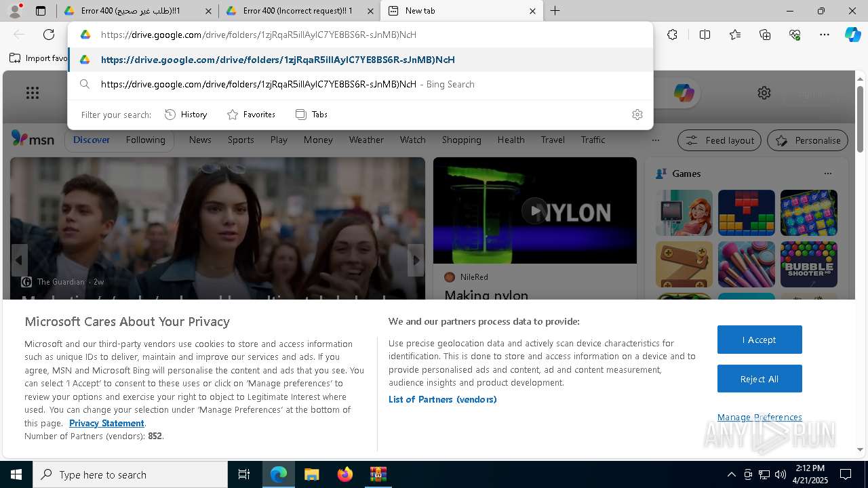Open Settings and more ellipsis

[825, 35]
